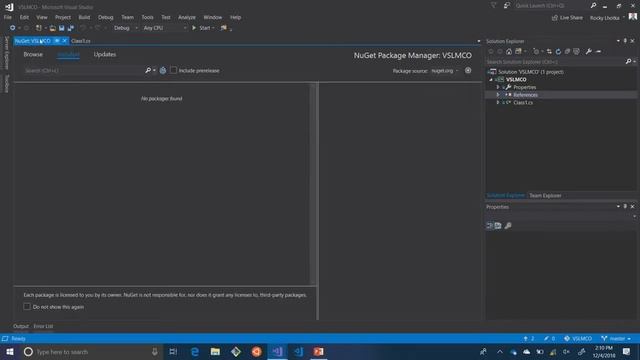
Task: Click the Start debugging play button
Action: [194, 28]
